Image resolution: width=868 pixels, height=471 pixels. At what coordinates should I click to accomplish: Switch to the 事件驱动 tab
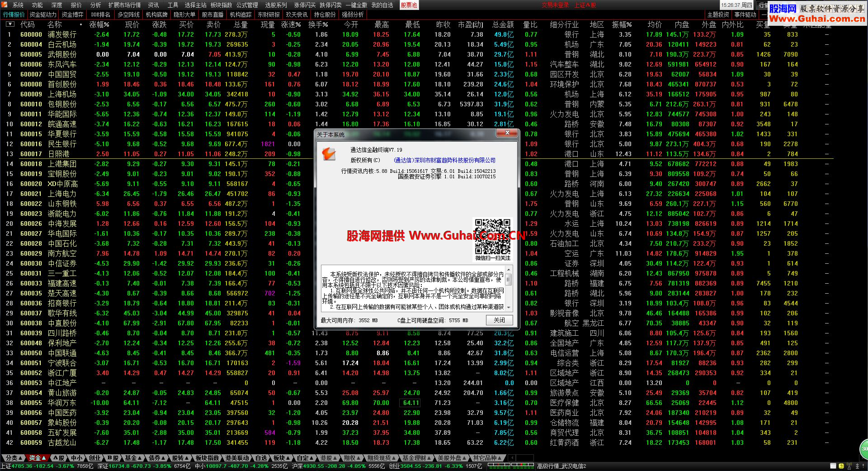[745, 14]
